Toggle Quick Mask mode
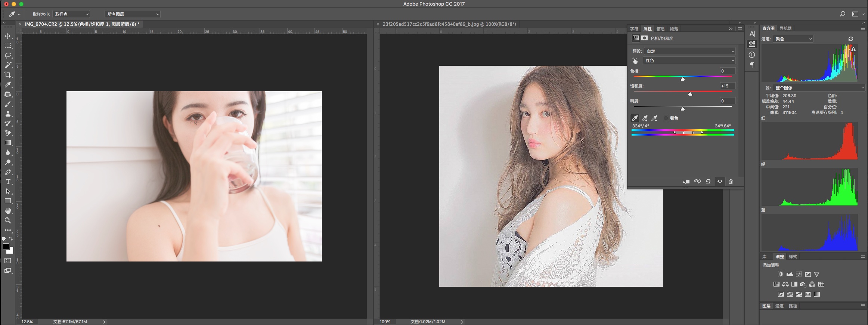The height and width of the screenshot is (325, 868). coord(8,261)
